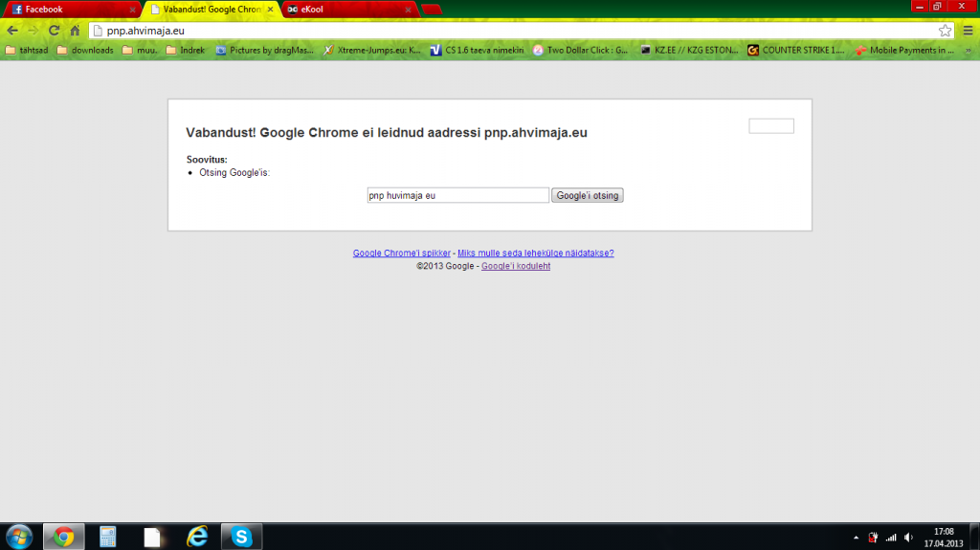Screen dimensions: 980x550
Task: Click the volume speaker tray icon
Action: 908,537
